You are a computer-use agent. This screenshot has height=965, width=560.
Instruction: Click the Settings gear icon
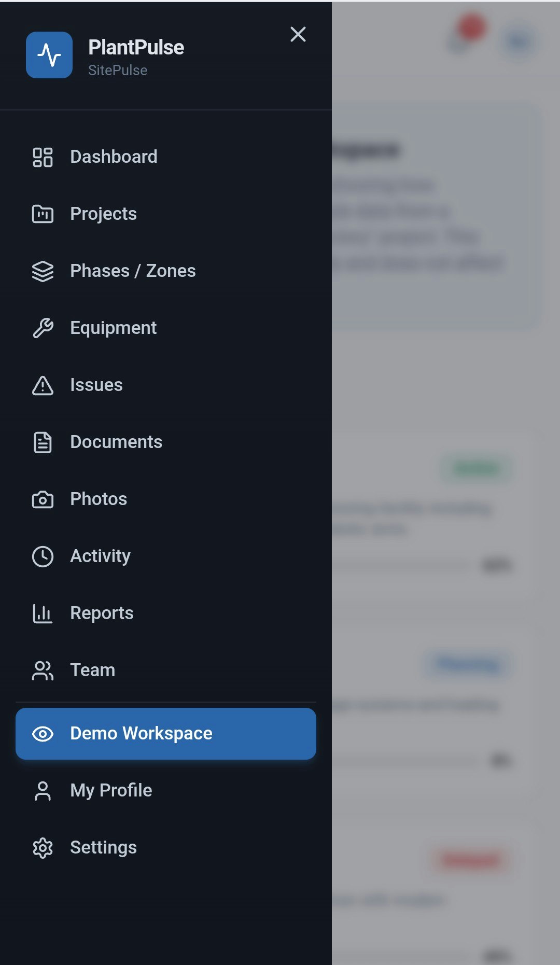click(x=43, y=848)
